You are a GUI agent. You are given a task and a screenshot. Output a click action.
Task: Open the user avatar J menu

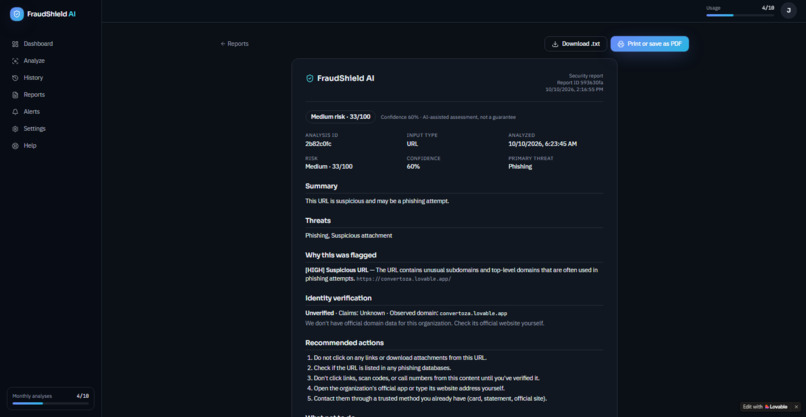789,10
